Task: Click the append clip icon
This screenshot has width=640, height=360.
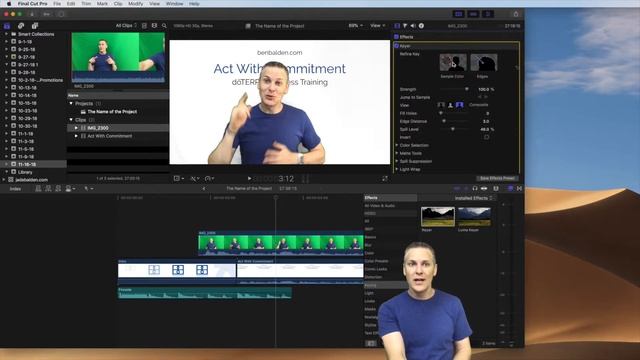Action: pyautogui.click(x=58, y=189)
